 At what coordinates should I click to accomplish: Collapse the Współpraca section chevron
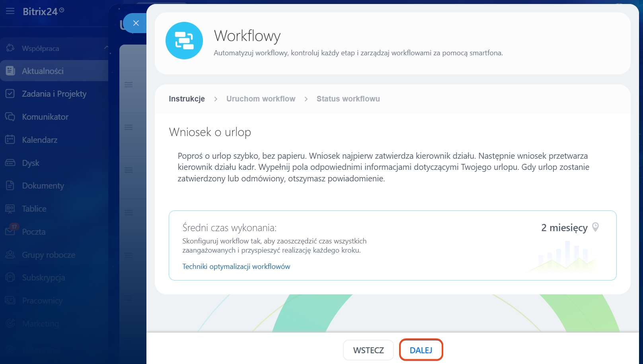[106, 48]
